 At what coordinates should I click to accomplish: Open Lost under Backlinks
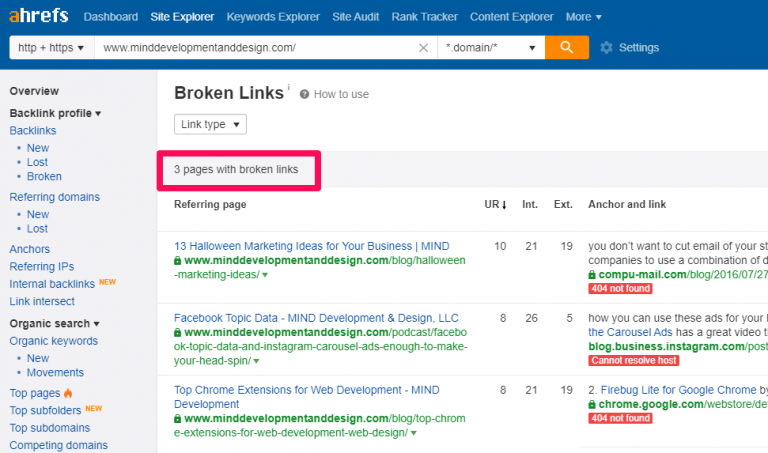click(x=37, y=162)
